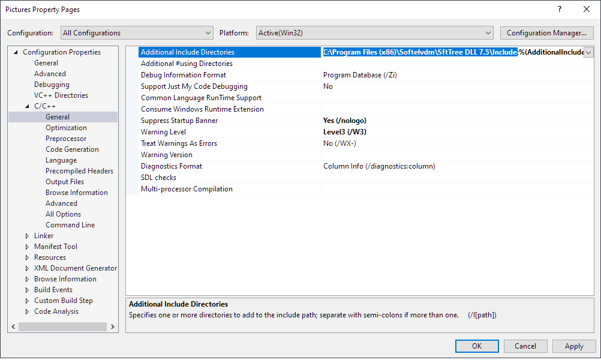Select the All Options page
601x360 pixels.
(63, 214)
